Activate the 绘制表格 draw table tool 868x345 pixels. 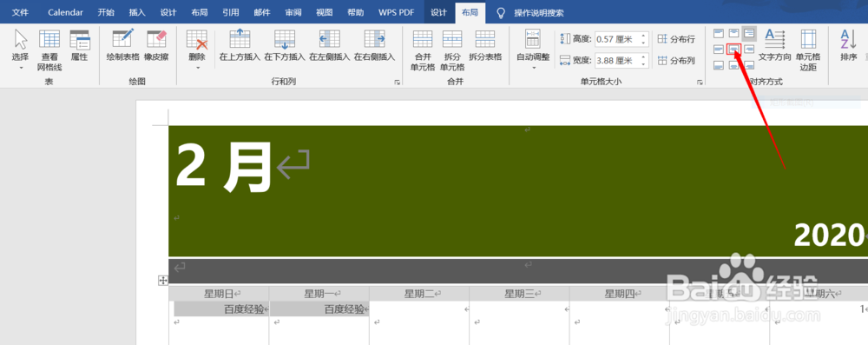click(x=123, y=45)
